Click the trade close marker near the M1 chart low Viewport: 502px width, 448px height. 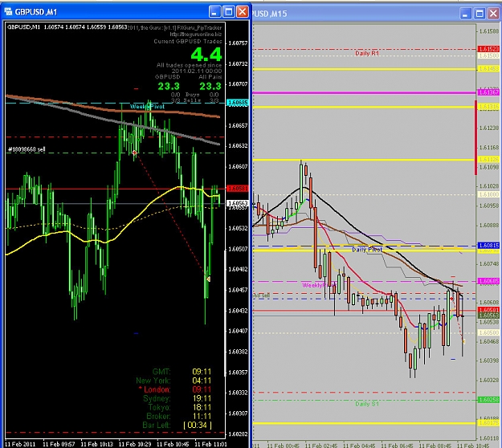point(208,279)
